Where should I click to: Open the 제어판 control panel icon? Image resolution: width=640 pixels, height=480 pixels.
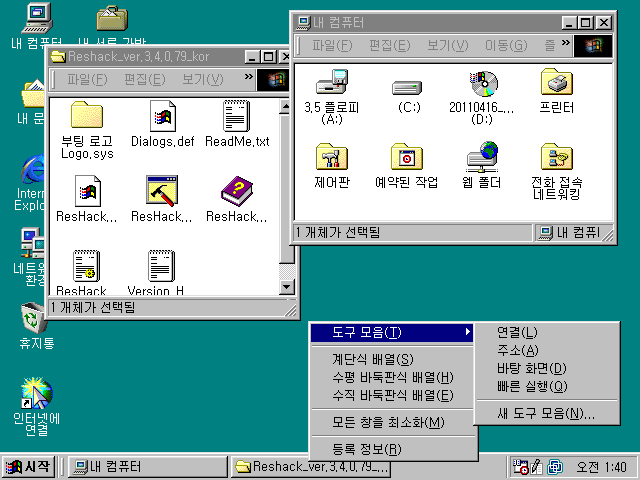331,156
